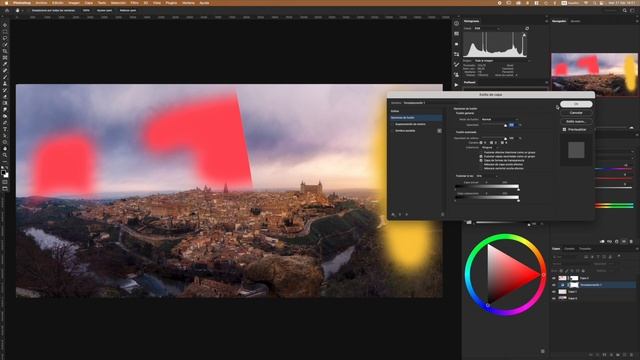This screenshot has width=640, height=360.
Task: Enable the Sombra paralela effect checkbox
Action: pyautogui.click(x=393, y=131)
